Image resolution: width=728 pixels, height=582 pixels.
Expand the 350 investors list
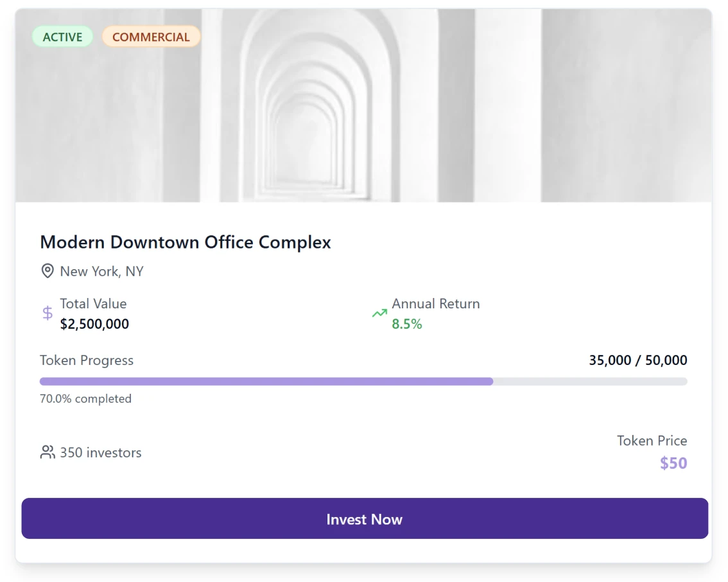tap(100, 452)
